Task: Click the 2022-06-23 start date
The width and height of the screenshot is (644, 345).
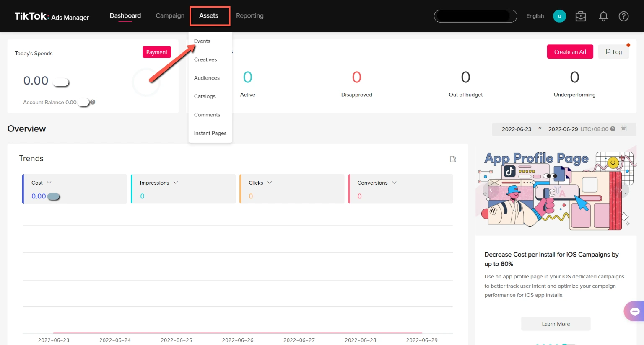Action: coord(517,129)
